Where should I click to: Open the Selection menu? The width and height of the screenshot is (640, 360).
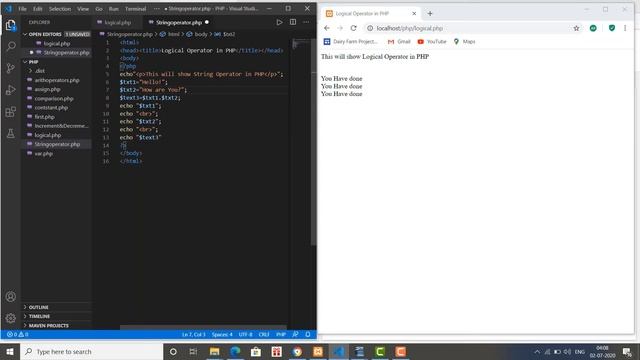[x=60, y=9]
